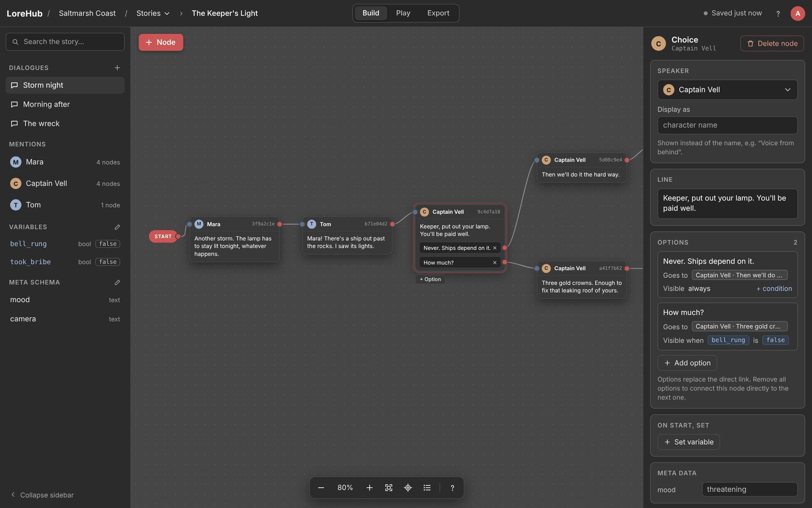The width and height of the screenshot is (812, 508).
Task: Expand the Stories breadcrumb dropdown
Action: click(153, 13)
